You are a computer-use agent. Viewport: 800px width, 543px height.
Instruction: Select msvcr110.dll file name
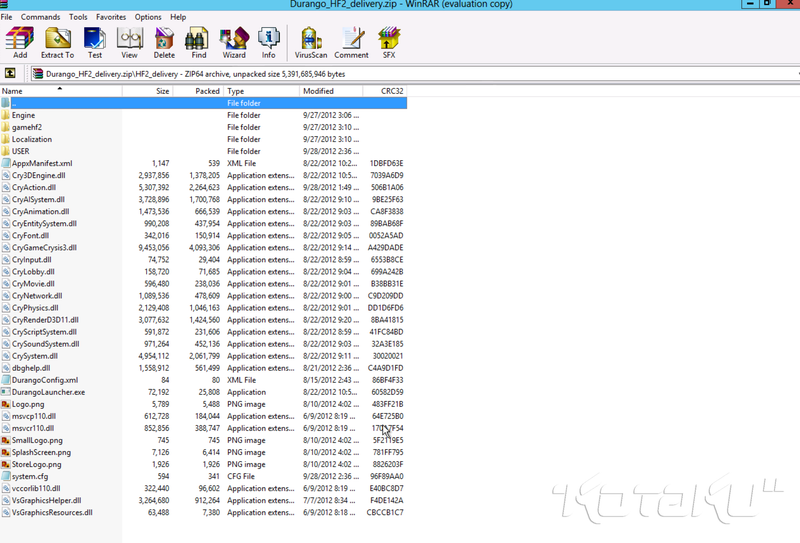[x=33, y=428]
